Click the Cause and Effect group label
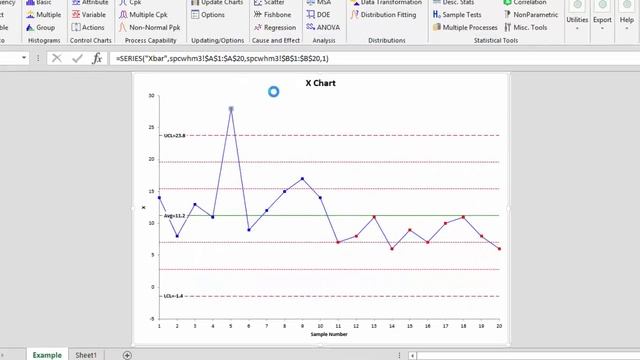This screenshot has height=360, width=640. point(276,40)
